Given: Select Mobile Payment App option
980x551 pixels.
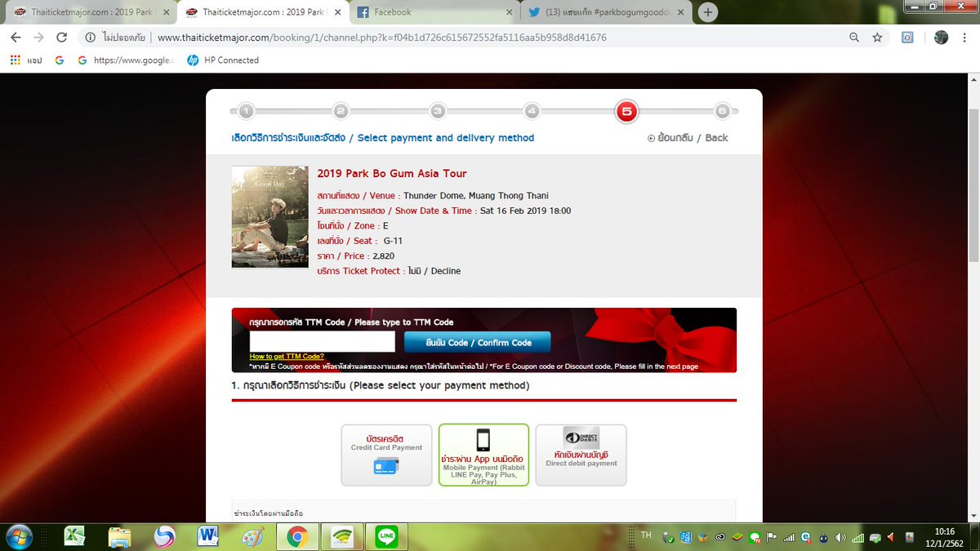Looking at the screenshot, I should tap(483, 455).
